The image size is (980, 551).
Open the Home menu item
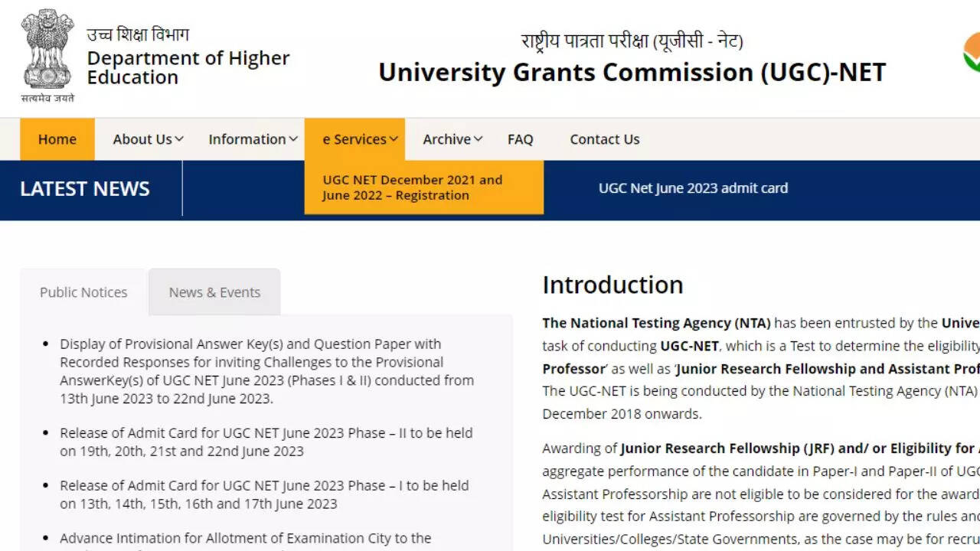(57, 139)
